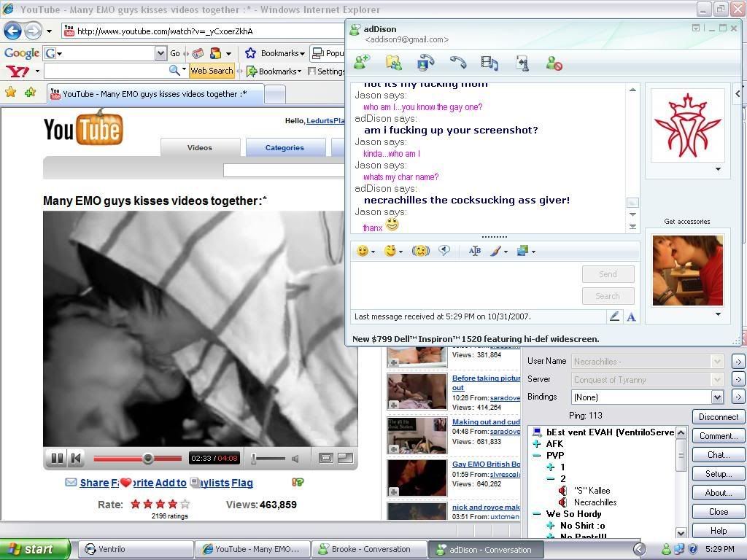The image size is (747, 560).
Task: Expand the No Shirt :o channel
Action: (551, 526)
